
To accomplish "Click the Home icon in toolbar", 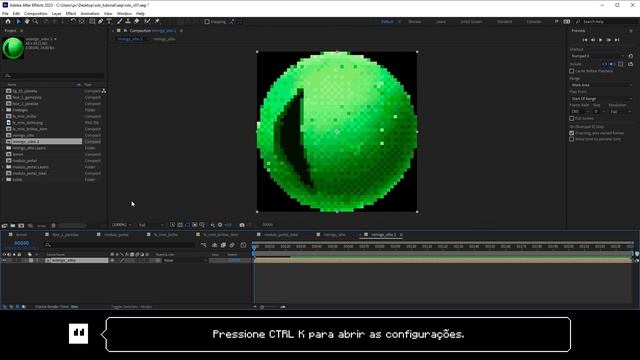I will [8, 21].
